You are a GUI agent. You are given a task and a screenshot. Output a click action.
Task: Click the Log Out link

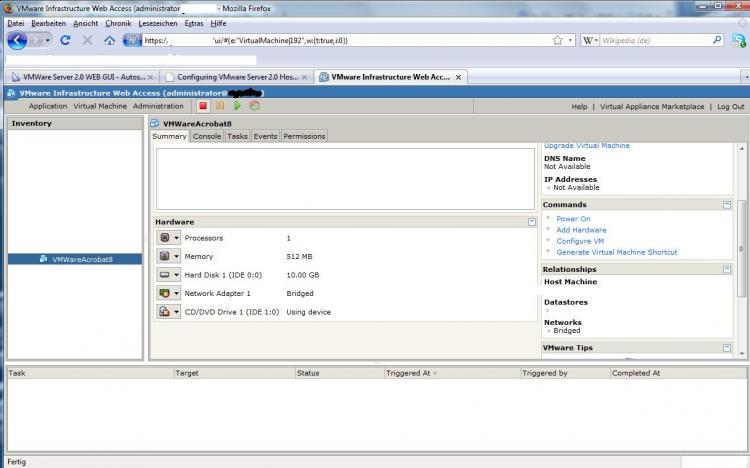[730, 107]
